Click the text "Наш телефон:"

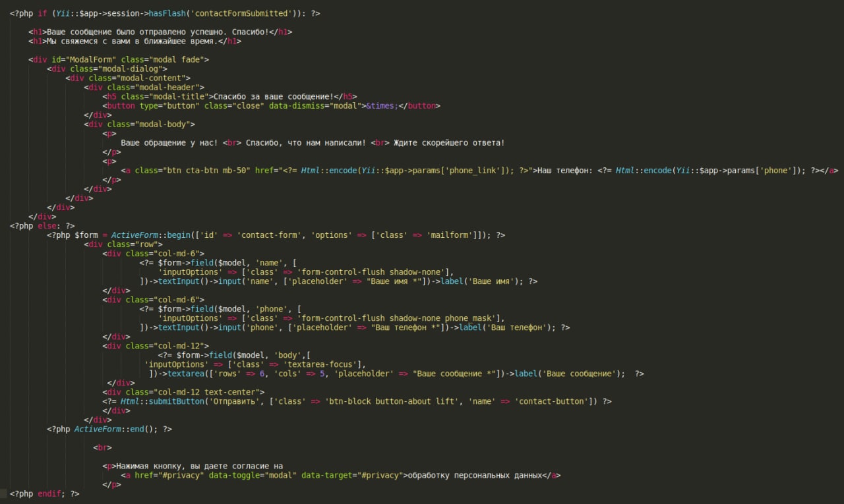click(x=564, y=171)
